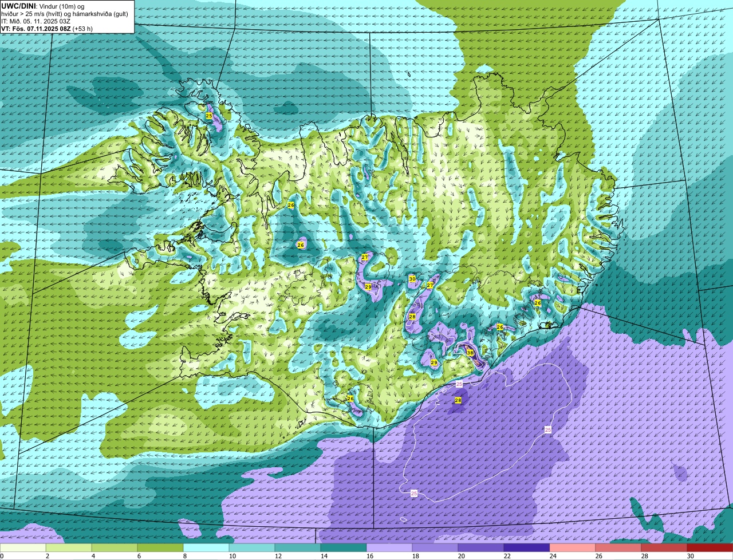Click the yellow 38 gust marker
Image resolution: width=733 pixels, height=560 pixels.
pos(470,353)
